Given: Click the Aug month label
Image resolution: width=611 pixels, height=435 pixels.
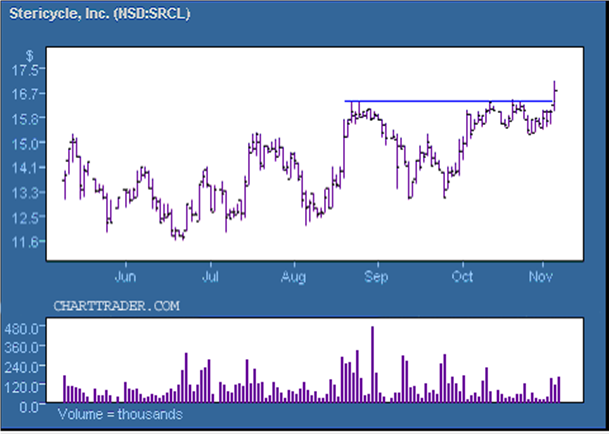Looking at the screenshot, I should (x=293, y=277).
